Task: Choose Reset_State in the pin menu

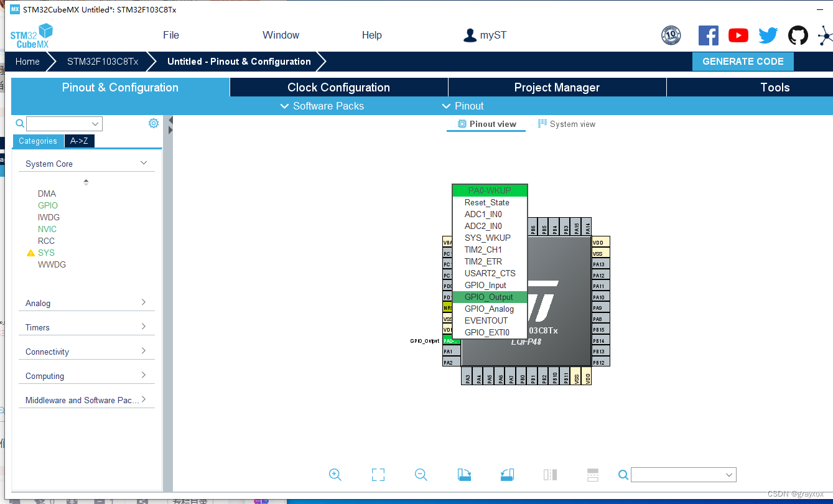Action: click(x=490, y=203)
